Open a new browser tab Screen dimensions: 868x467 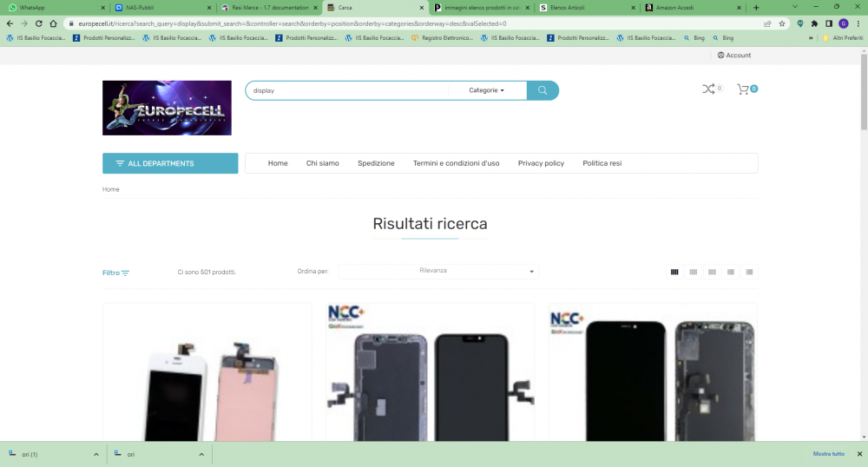756,8
